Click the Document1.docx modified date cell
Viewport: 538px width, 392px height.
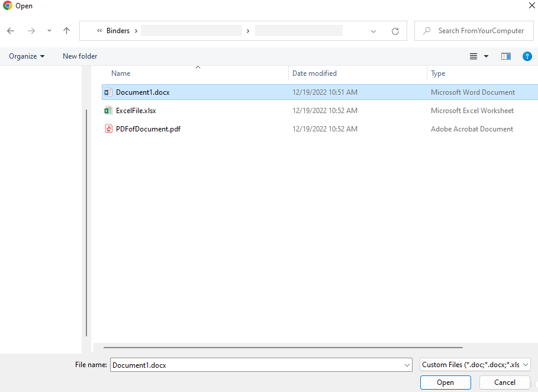(x=325, y=92)
